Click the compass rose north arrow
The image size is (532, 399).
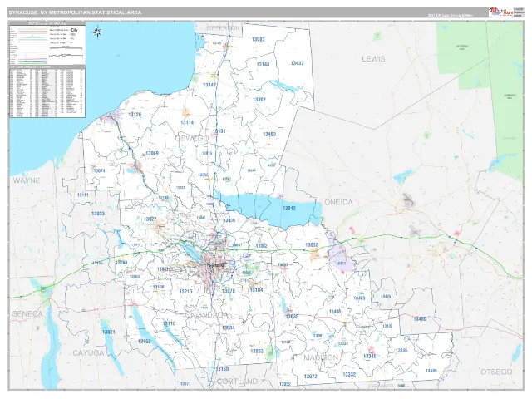click(x=98, y=32)
